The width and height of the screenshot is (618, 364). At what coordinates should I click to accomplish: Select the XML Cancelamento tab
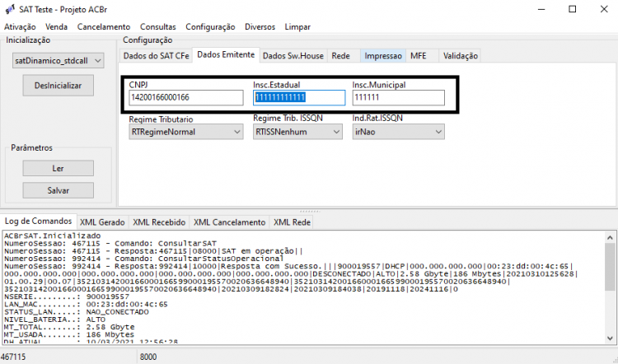[229, 222]
